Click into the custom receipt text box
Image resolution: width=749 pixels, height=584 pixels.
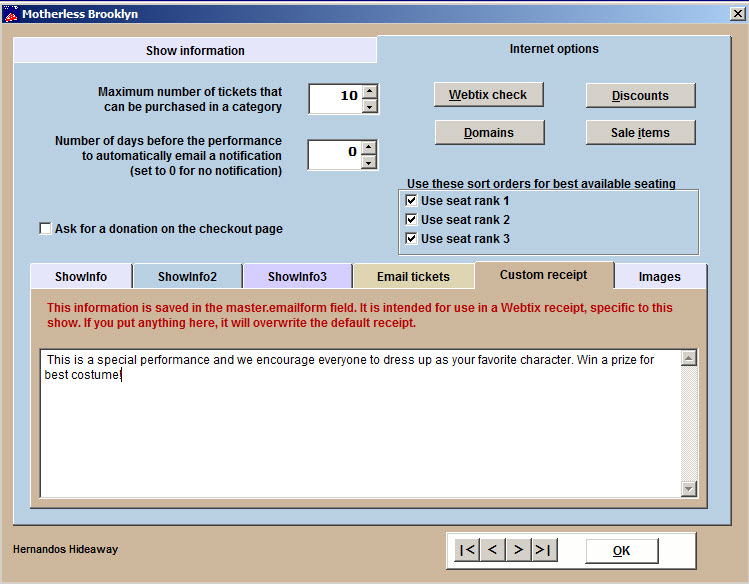point(360,430)
